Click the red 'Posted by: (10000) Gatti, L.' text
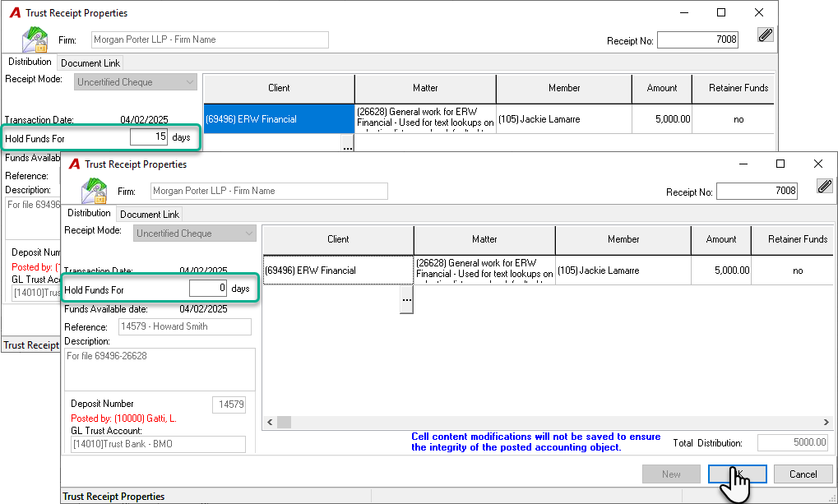Viewport: 838px width, 504px height. click(x=123, y=418)
